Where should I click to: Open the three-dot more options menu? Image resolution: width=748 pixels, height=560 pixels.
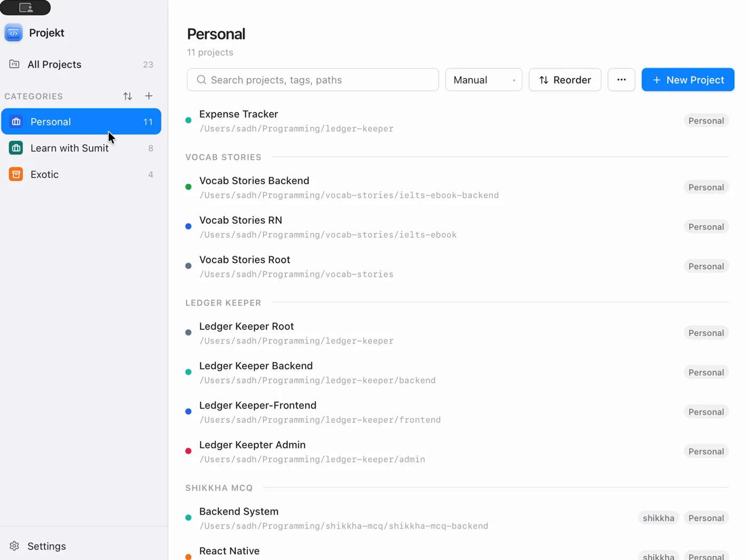[x=621, y=80]
